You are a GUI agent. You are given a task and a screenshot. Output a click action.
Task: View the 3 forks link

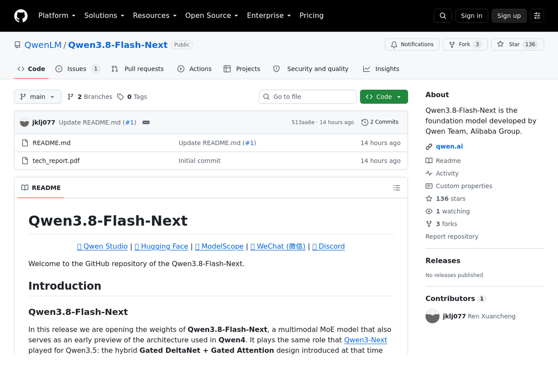tap(441, 224)
